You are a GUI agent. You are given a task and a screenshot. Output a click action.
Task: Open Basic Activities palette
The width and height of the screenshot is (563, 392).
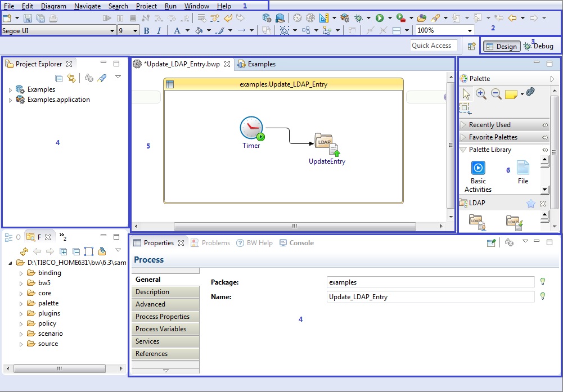pyautogui.click(x=478, y=177)
